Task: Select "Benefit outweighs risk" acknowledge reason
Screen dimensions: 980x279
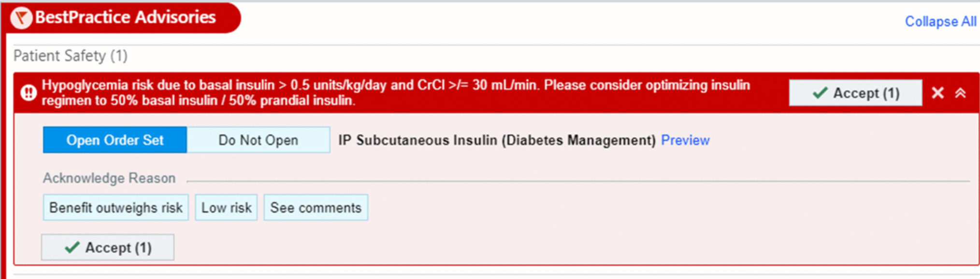Action: (115, 208)
